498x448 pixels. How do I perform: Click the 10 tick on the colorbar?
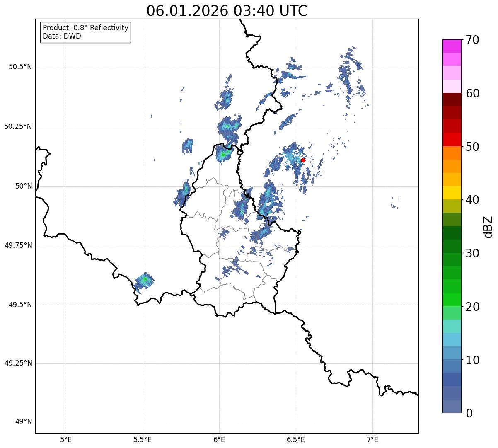coord(472,360)
